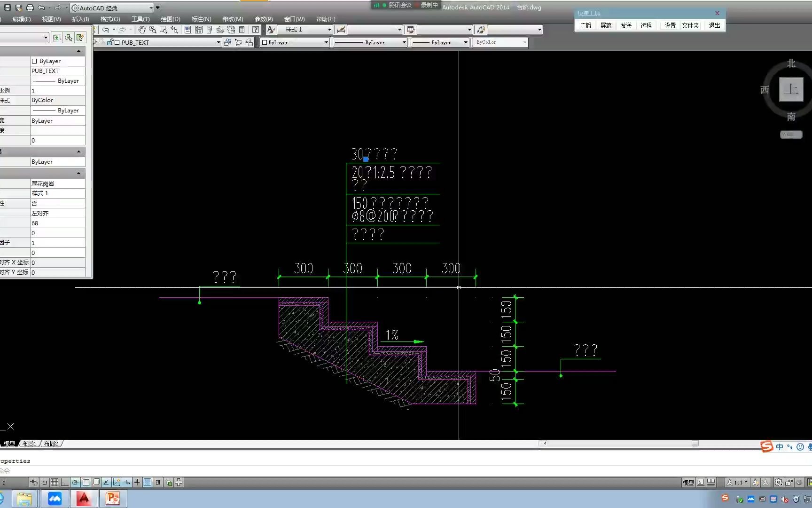Click the 广播 button in quick tools

(x=586, y=25)
